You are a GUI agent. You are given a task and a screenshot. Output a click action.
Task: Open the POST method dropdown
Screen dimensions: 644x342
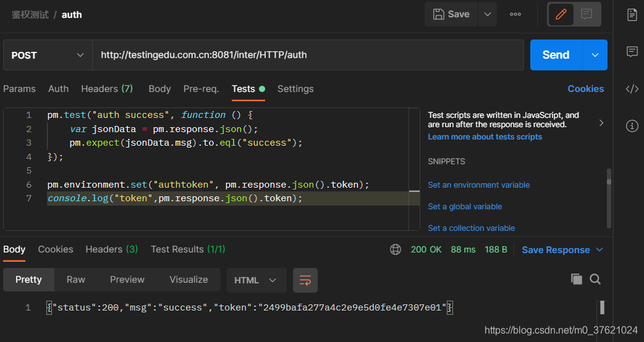point(48,56)
